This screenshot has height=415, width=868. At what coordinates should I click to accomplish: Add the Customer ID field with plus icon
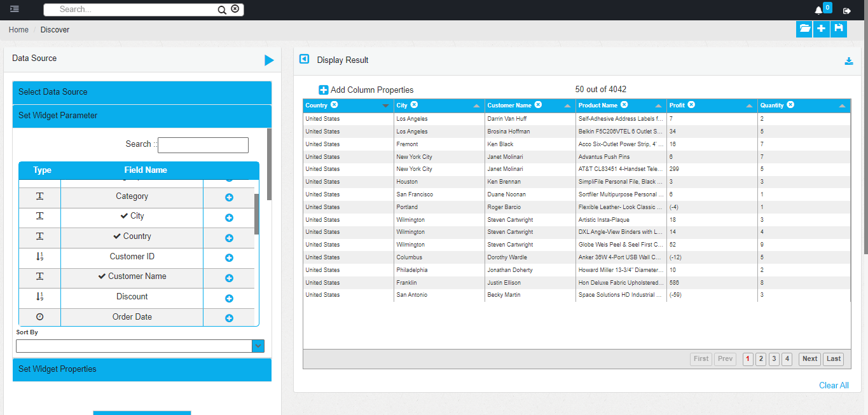point(230,258)
